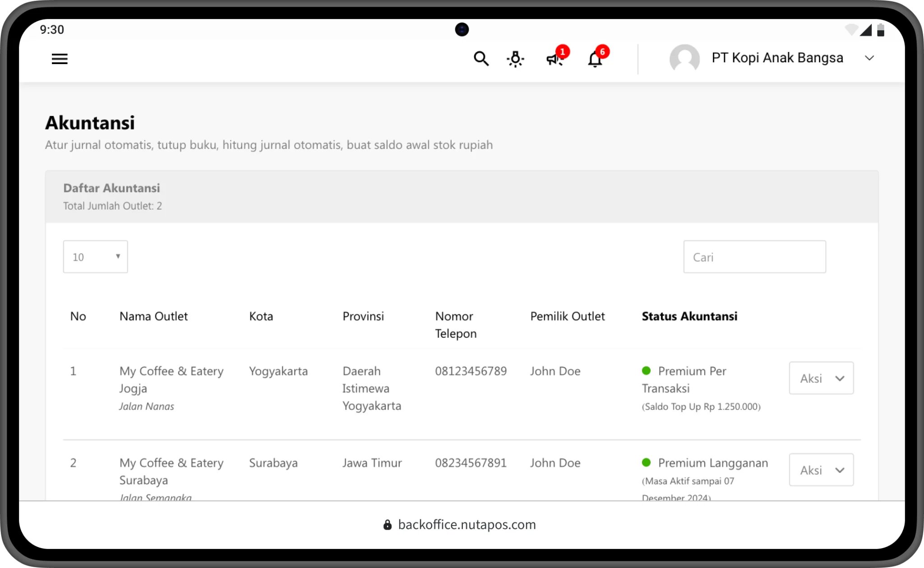This screenshot has height=568, width=924.
Task: Sort by Status Akuntansi column header
Action: [689, 316]
